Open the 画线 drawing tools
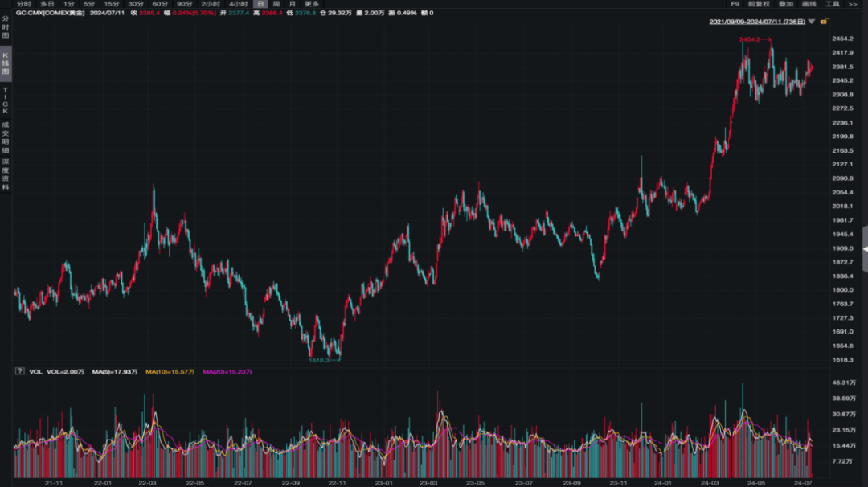Image resolution: width=868 pixels, height=487 pixels. [x=809, y=4]
